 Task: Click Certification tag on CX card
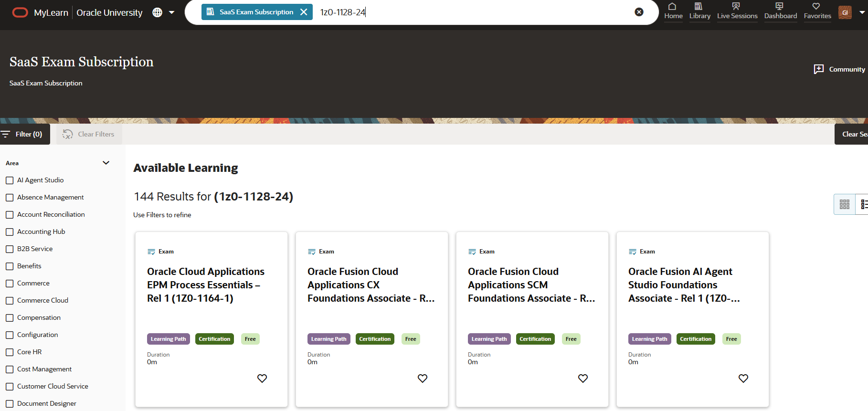point(375,339)
